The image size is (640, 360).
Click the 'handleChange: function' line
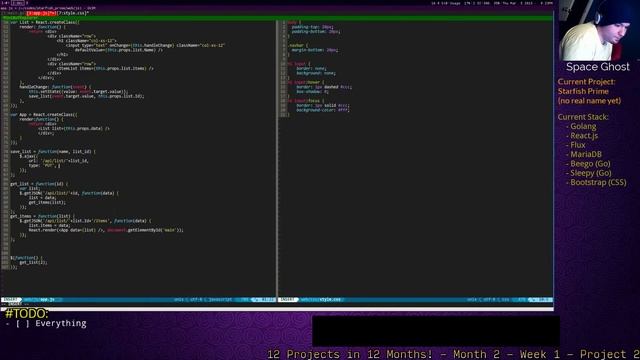pyautogui.click(x=56, y=87)
